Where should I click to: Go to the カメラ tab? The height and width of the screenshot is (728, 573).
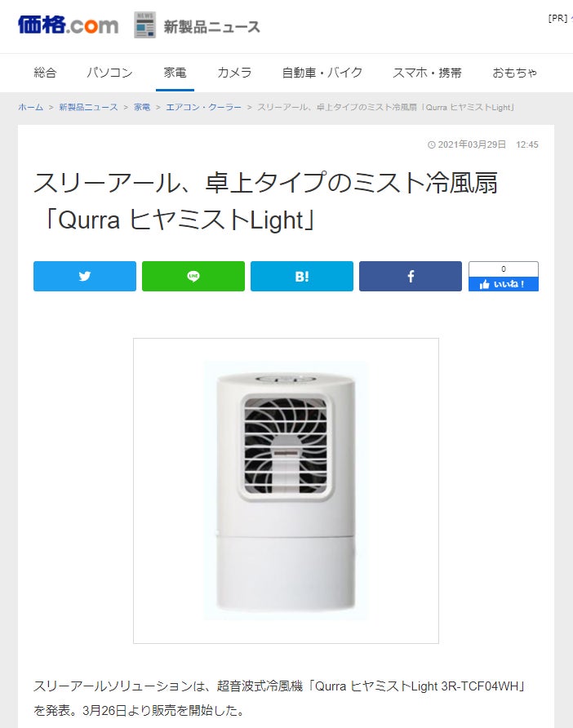pos(234,73)
